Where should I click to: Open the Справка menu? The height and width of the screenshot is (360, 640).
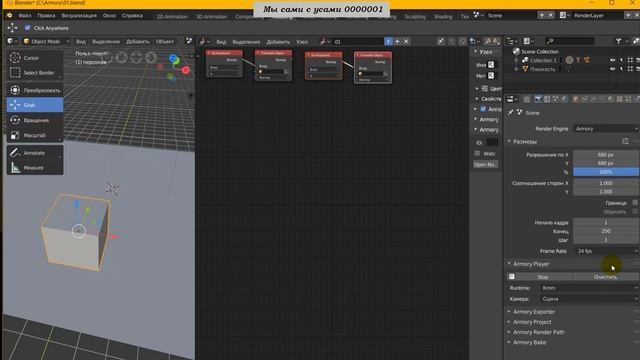(x=132, y=16)
